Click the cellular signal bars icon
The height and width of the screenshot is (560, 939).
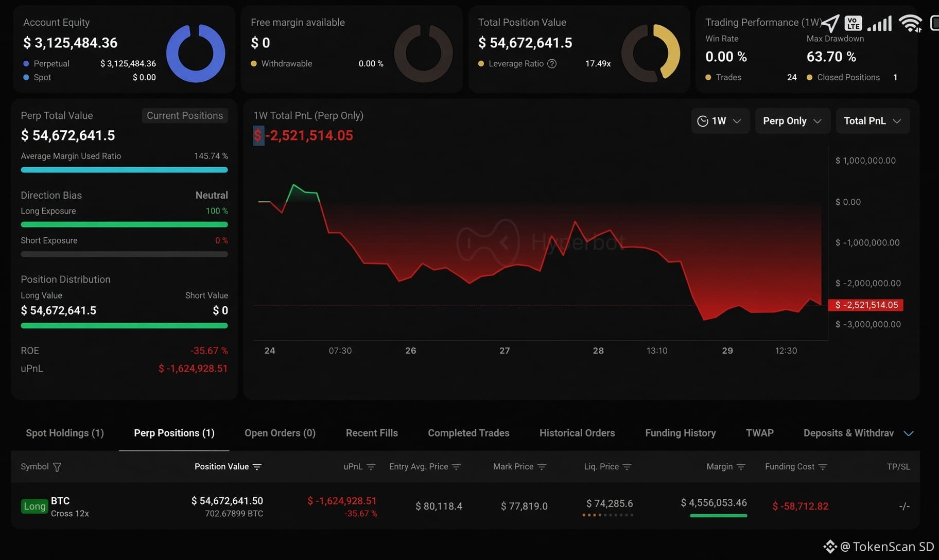point(879,23)
